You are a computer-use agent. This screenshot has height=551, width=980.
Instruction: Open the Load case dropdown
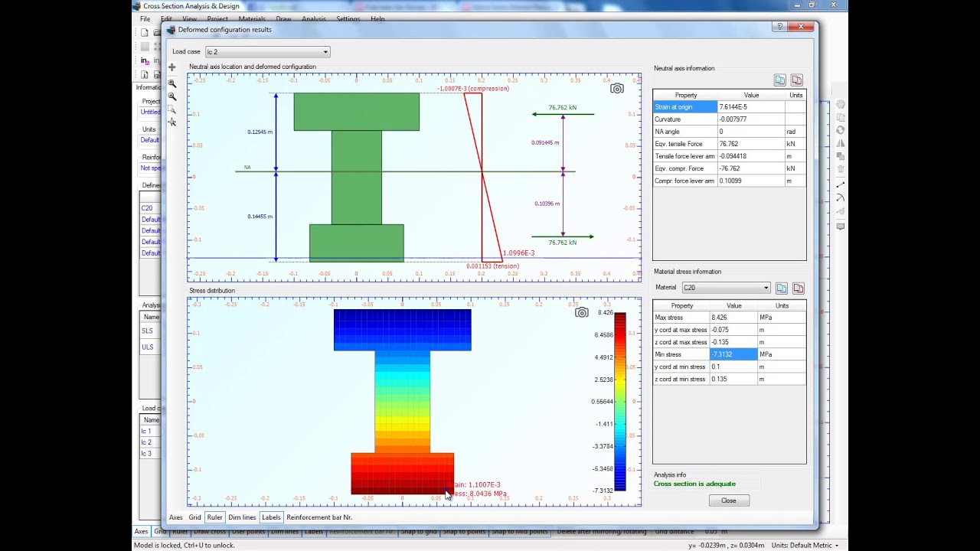(267, 52)
